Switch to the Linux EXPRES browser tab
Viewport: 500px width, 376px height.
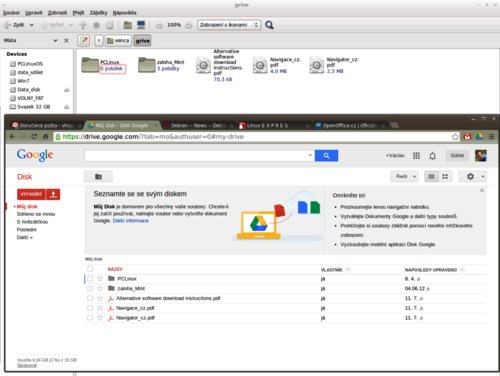(x=272, y=125)
